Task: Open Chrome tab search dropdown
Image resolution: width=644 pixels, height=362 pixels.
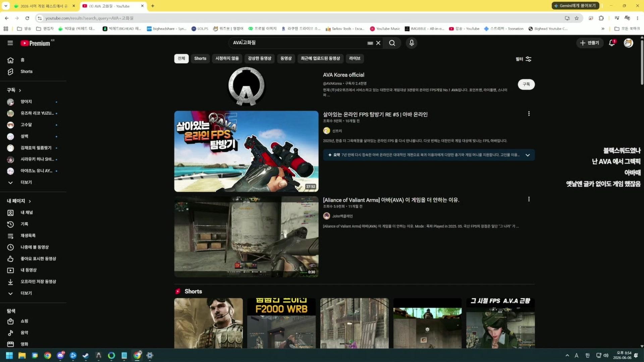Action: tap(6, 6)
